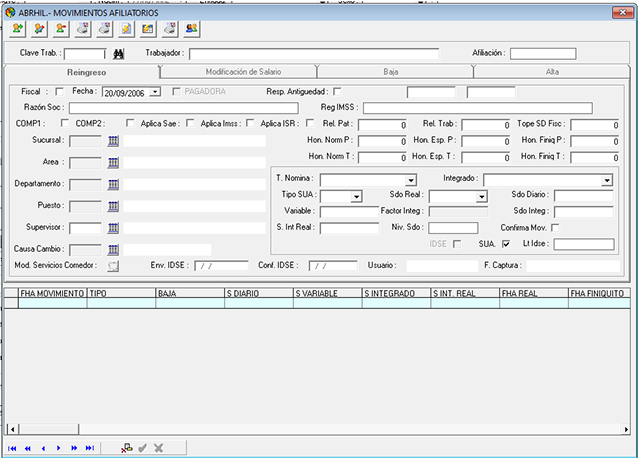
Task: Open the lookup grid next to Puesto
Action: click(113, 205)
